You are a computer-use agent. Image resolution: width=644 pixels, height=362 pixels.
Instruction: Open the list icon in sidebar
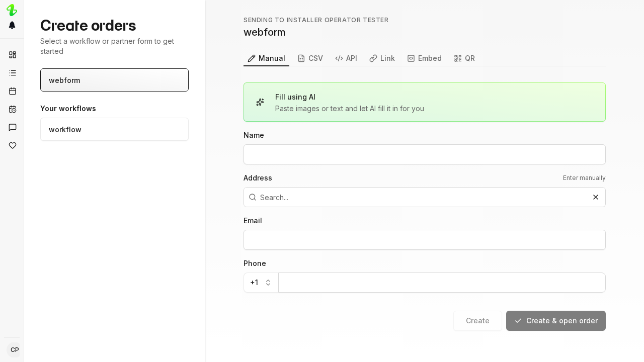click(13, 73)
